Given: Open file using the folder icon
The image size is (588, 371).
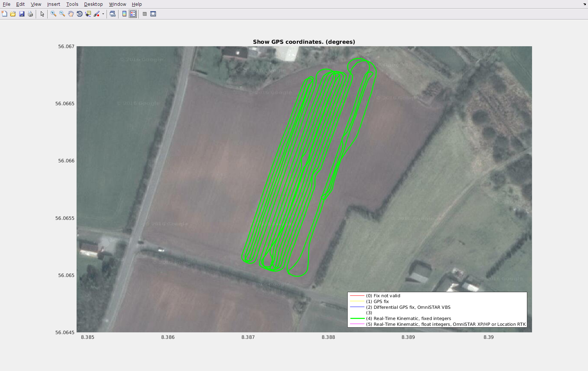Looking at the screenshot, I should [x=13, y=14].
